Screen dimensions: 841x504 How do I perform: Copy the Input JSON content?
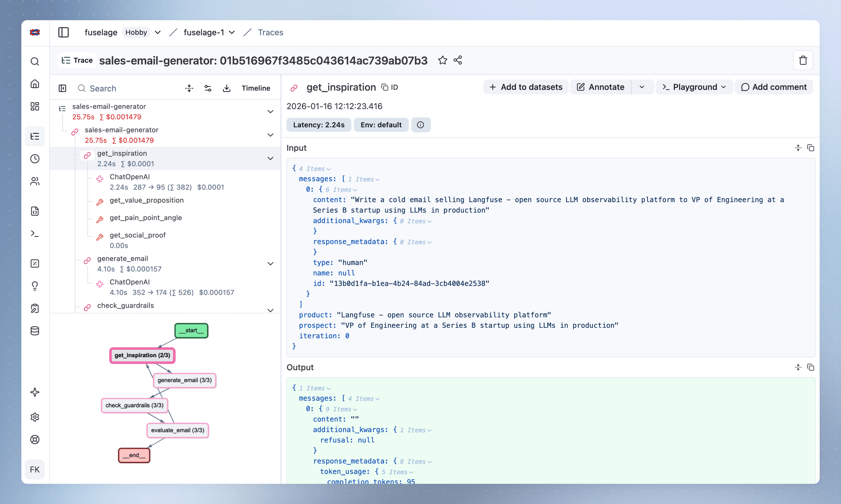pyautogui.click(x=811, y=148)
